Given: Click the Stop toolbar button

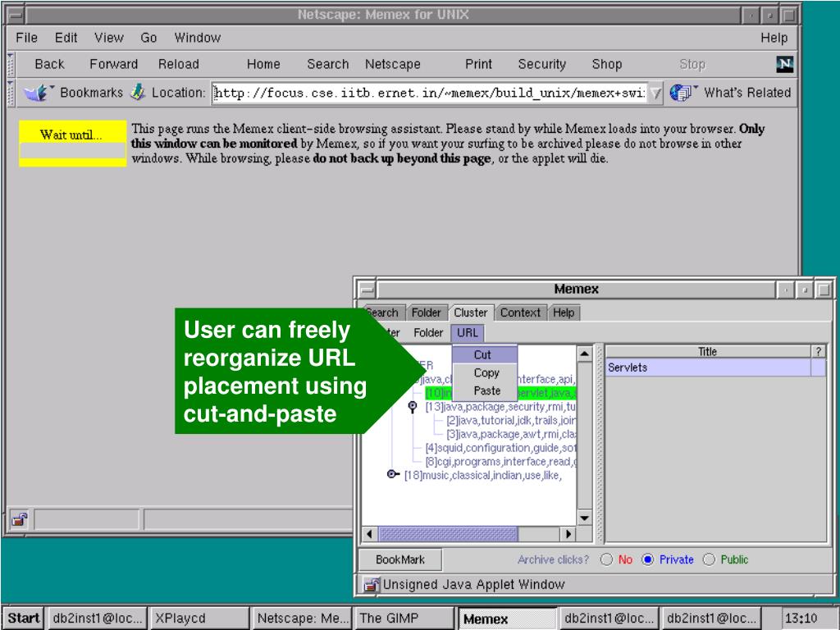Looking at the screenshot, I should [692, 64].
